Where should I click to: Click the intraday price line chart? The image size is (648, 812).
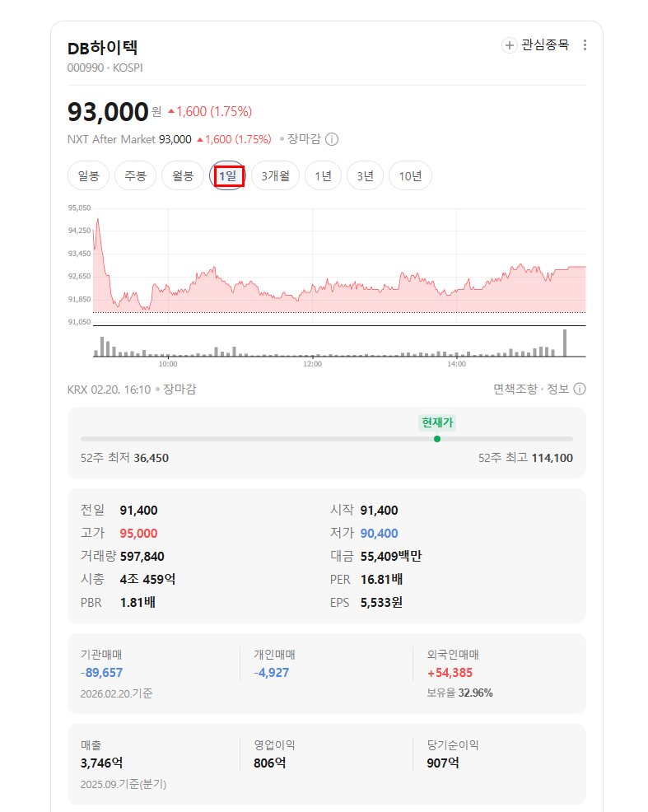click(339, 265)
